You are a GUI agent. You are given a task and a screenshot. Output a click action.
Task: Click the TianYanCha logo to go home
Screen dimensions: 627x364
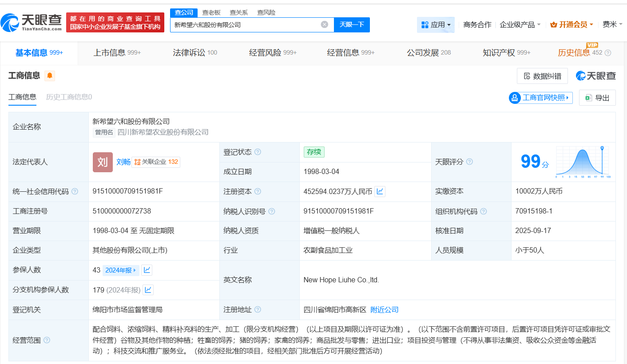click(31, 22)
